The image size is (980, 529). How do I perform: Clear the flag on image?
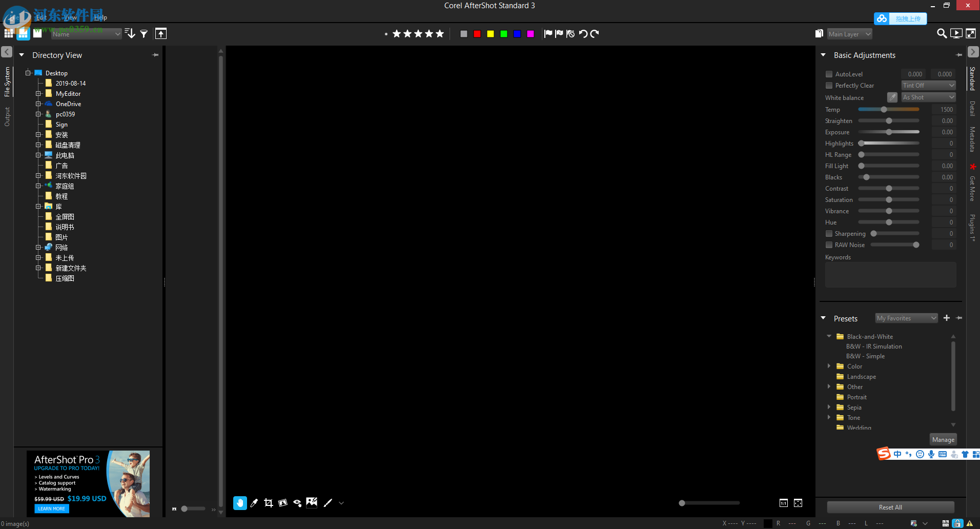[x=570, y=34]
